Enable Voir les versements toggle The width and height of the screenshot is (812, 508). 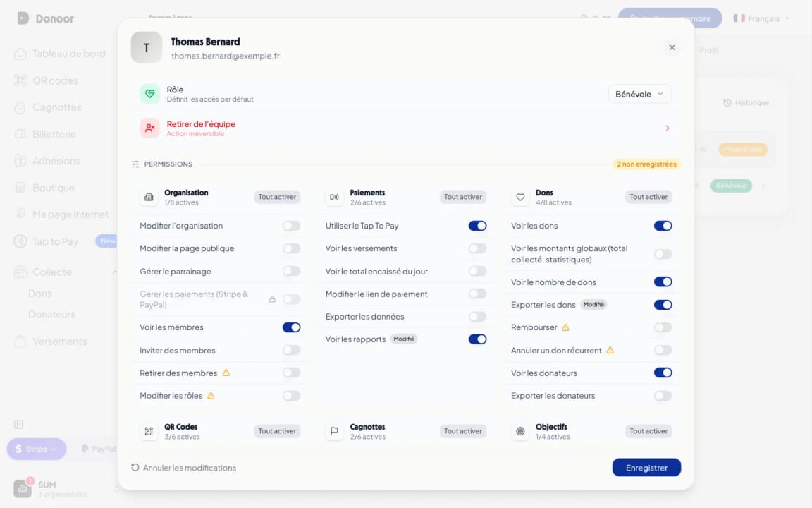tap(477, 249)
